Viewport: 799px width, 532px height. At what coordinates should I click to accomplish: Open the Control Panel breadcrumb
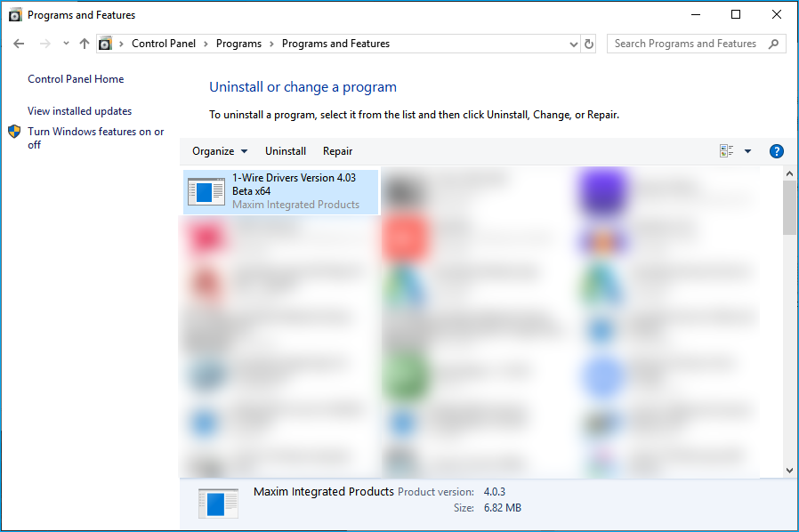(x=164, y=44)
